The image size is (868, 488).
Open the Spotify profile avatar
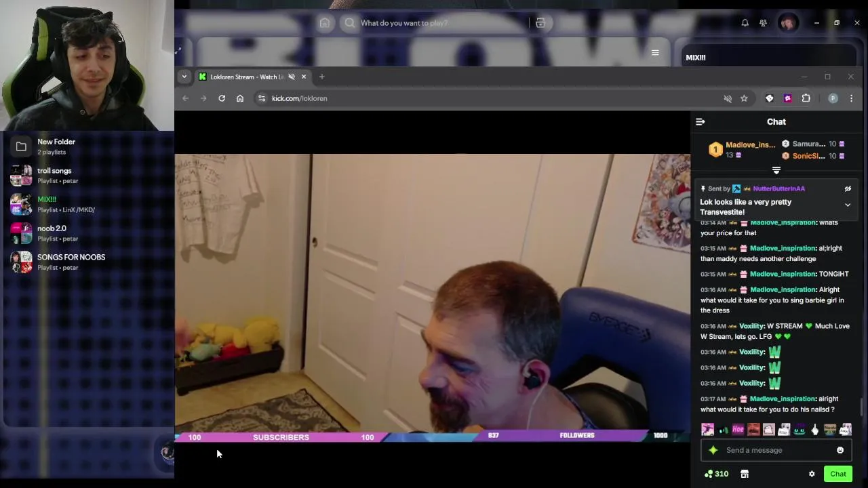coord(788,23)
